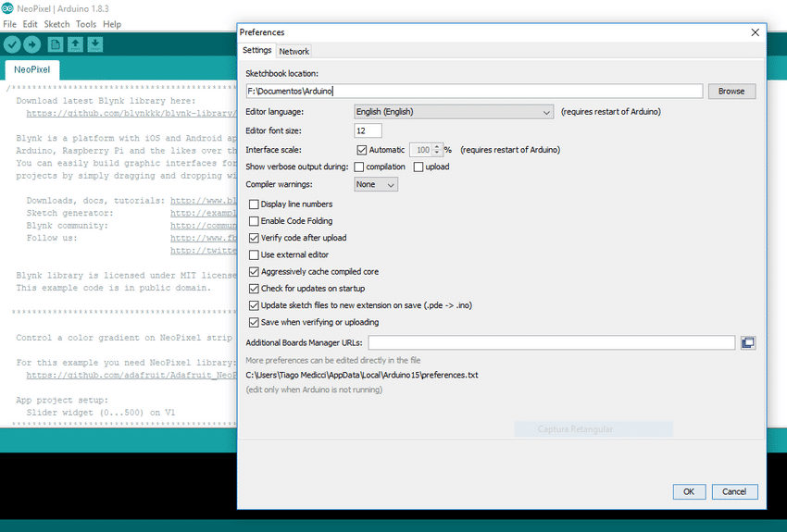
Task: Click Additional Boards Manager URLs field
Action: pos(552,343)
